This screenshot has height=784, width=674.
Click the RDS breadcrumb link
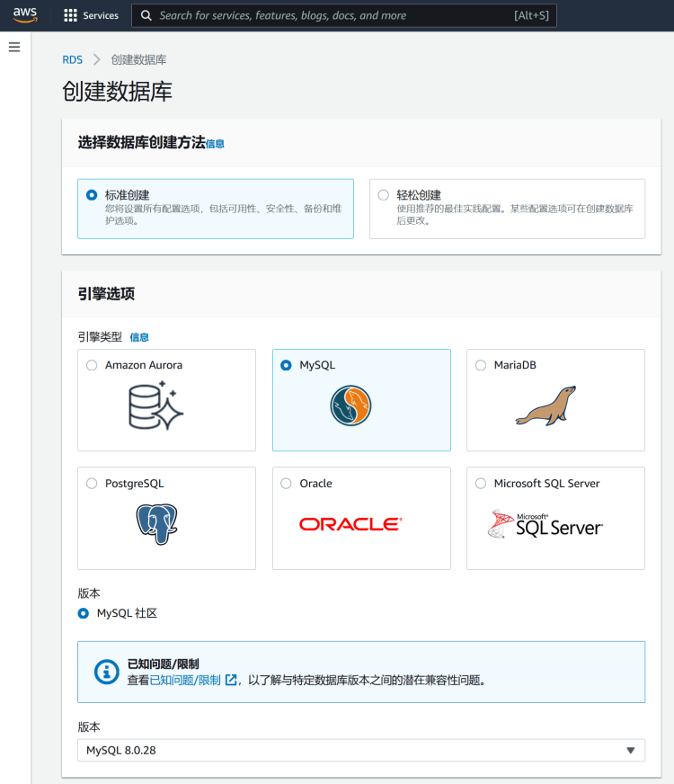(x=72, y=59)
